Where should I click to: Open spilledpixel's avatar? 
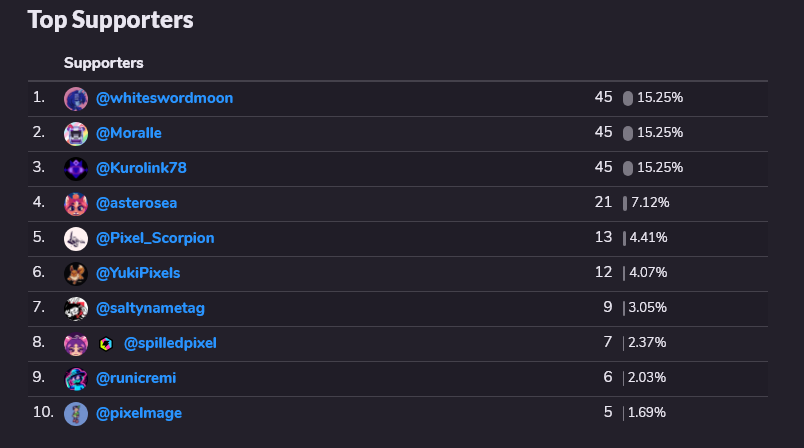tap(76, 344)
